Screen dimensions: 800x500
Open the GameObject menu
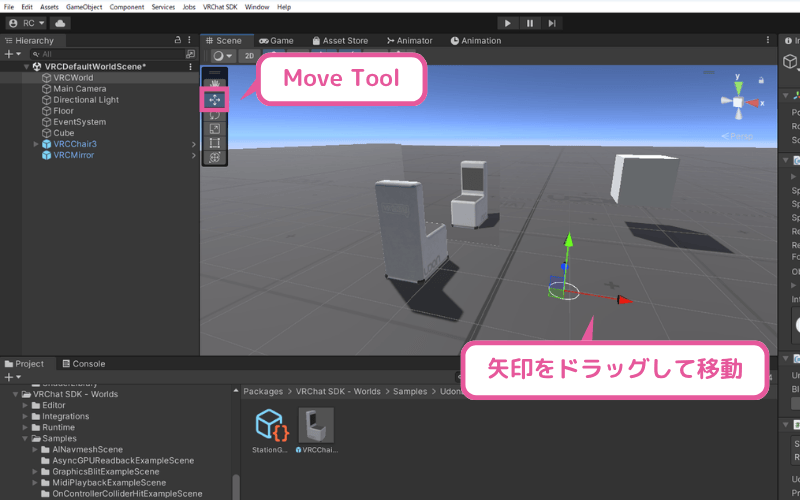tap(84, 7)
